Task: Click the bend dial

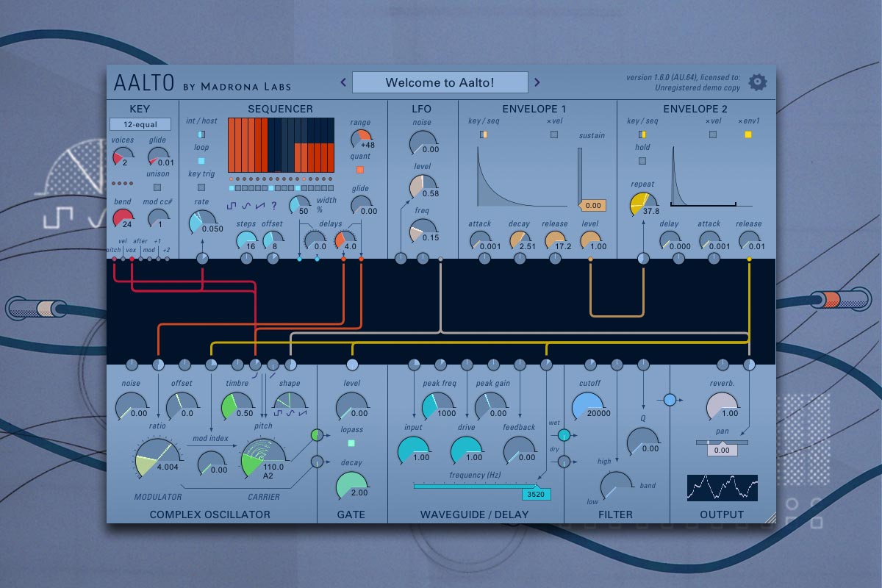Action: [123, 220]
